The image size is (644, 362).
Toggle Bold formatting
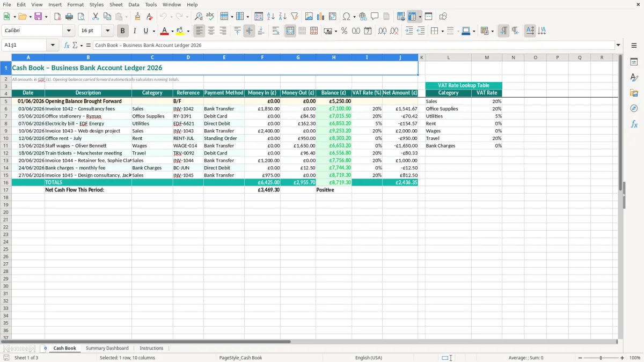123,31
